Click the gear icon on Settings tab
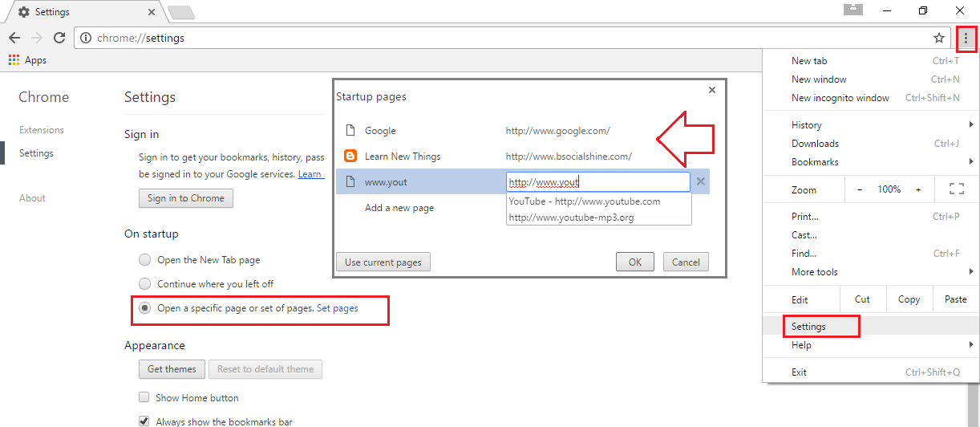Screen dimensions: 980x427 pyautogui.click(x=23, y=12)
